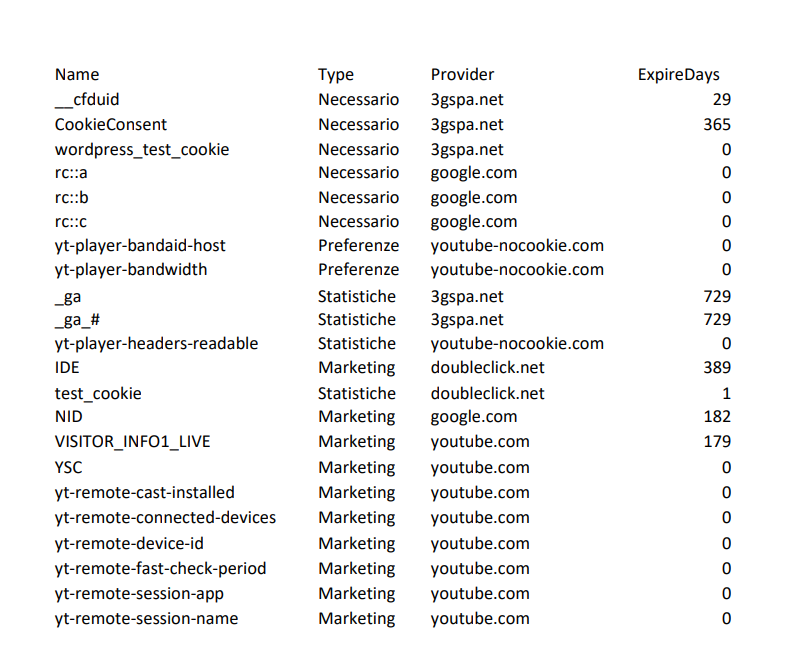Select the rc::b cookie name
This screenshot has width=796, height=666.
(72, 197)
